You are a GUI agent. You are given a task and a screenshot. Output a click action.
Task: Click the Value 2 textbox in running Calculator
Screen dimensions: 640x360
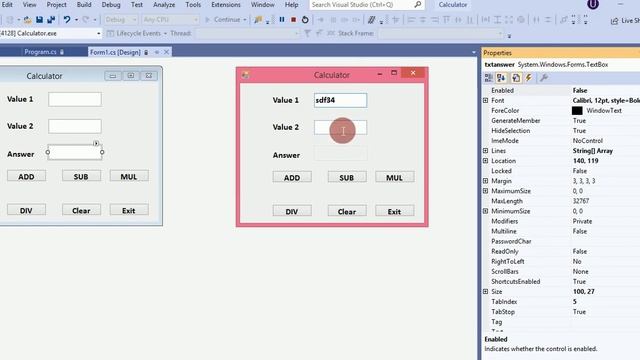point(340,127)
